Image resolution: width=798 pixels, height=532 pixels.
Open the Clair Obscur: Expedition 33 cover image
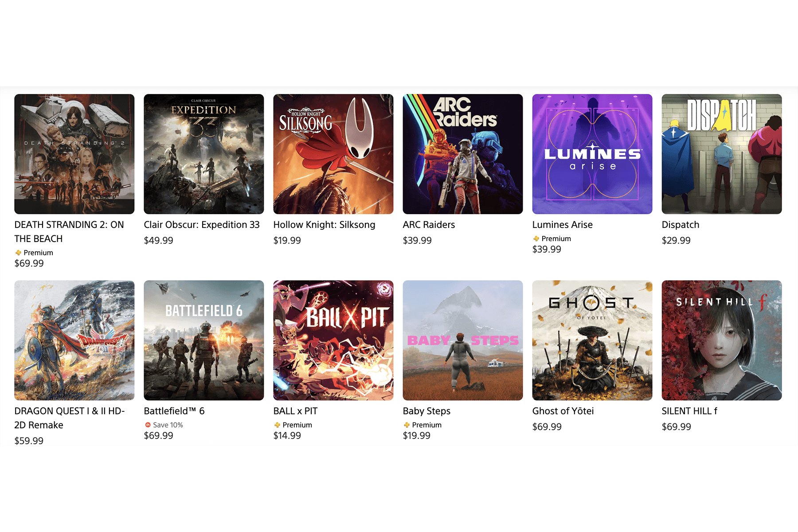pos(204,154)
